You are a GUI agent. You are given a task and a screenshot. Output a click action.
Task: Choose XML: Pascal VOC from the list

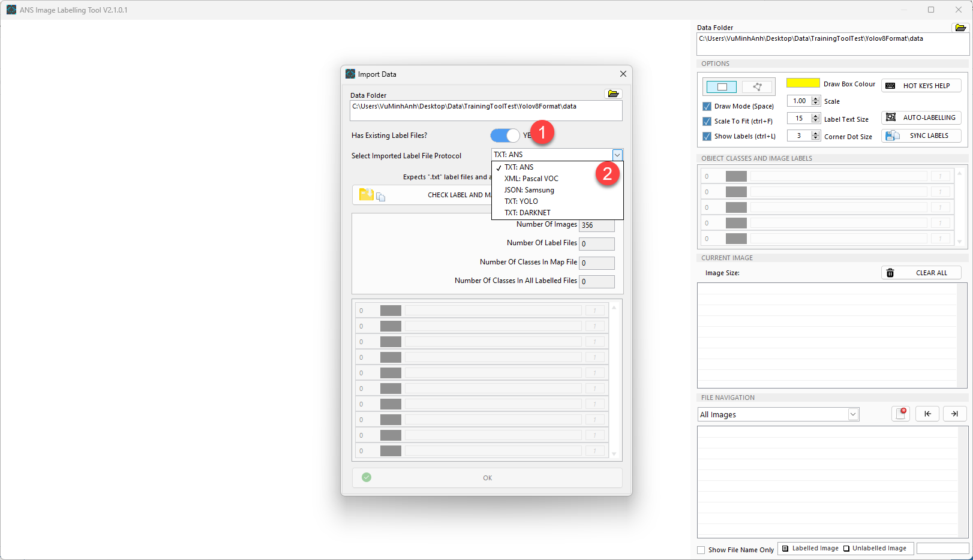click(531, 179)
